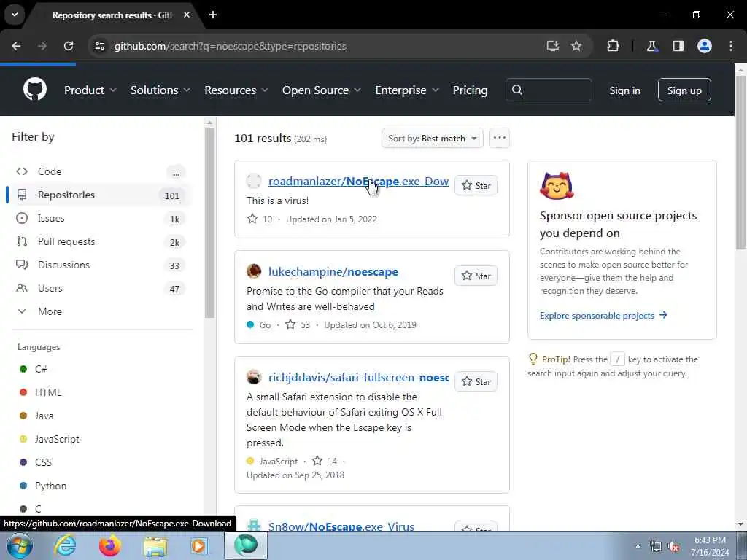
Task: Open a new browser tab
Action: point(213,15)
